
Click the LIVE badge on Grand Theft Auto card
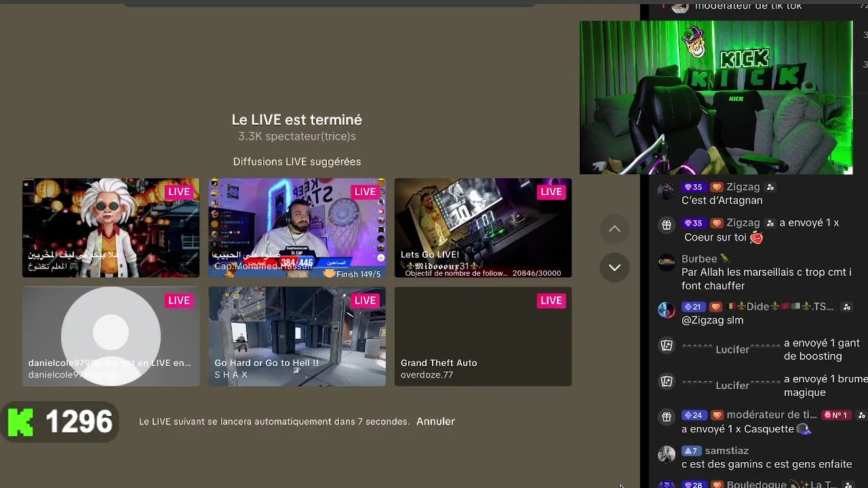pos(551,300)
